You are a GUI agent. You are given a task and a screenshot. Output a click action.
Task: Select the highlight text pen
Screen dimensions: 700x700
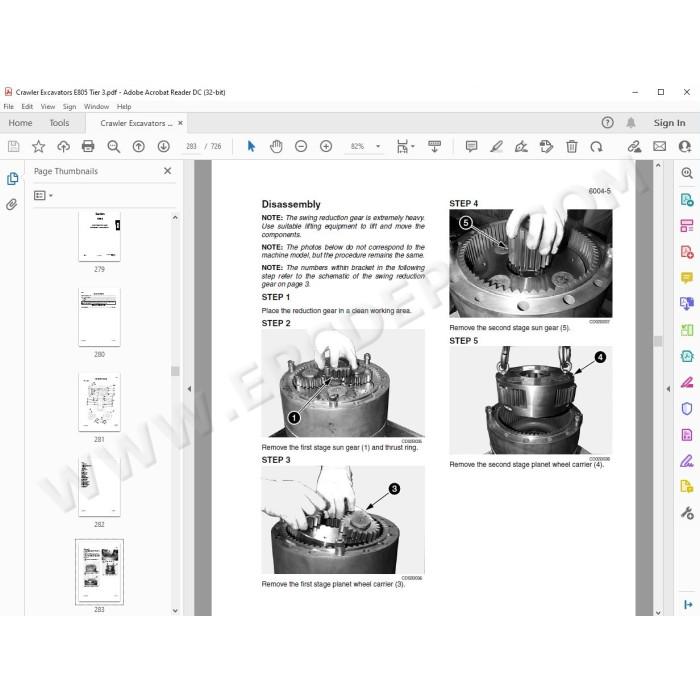point(496,146)
